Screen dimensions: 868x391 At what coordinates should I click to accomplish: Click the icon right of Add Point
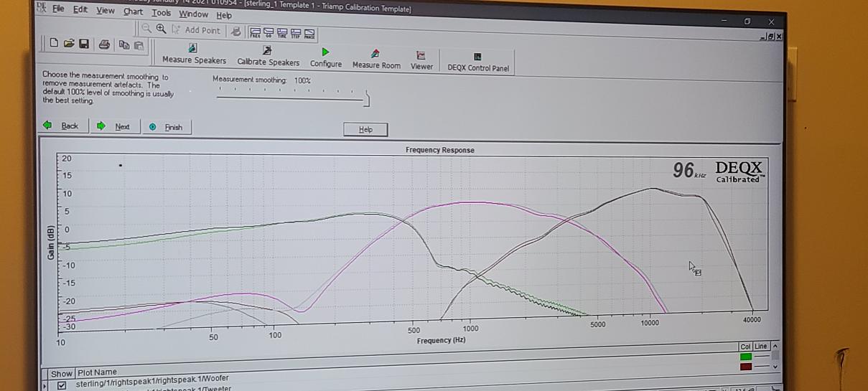click(235, 32)
